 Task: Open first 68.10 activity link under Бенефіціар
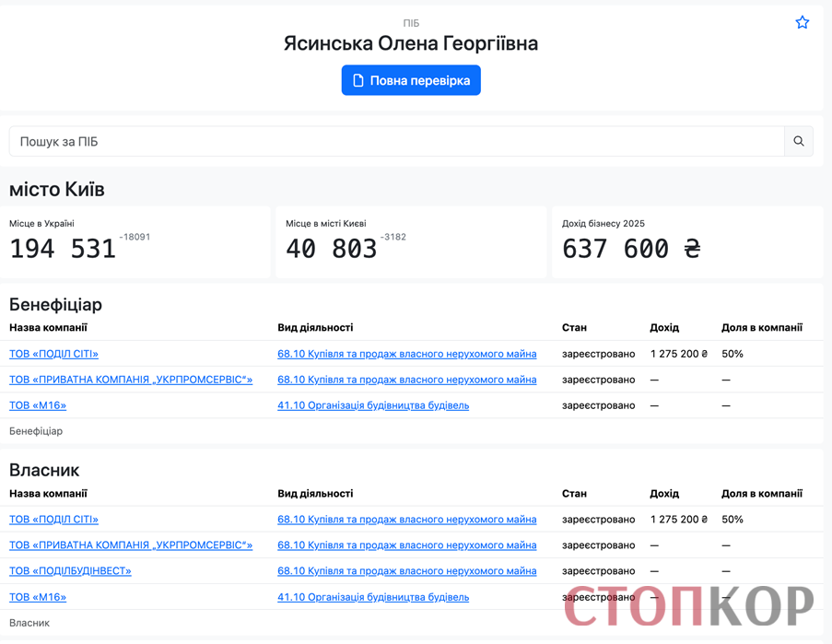pos(406,354)
